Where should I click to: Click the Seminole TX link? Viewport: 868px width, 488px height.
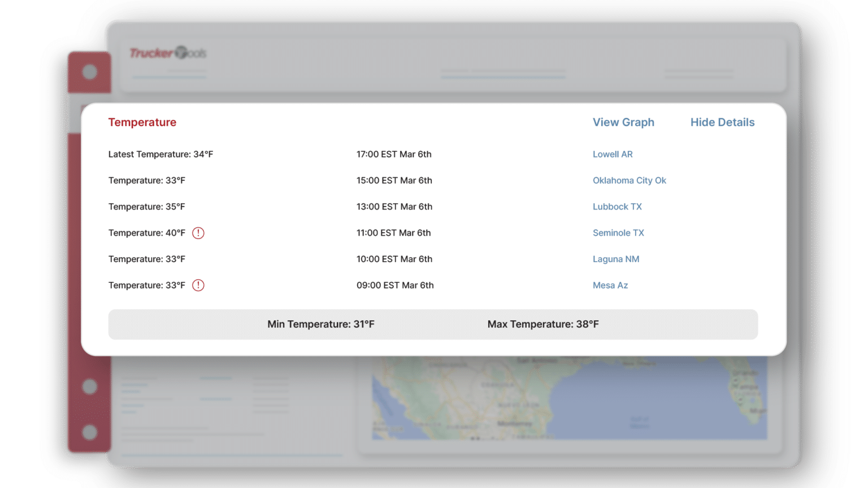[x=618, y=233]
